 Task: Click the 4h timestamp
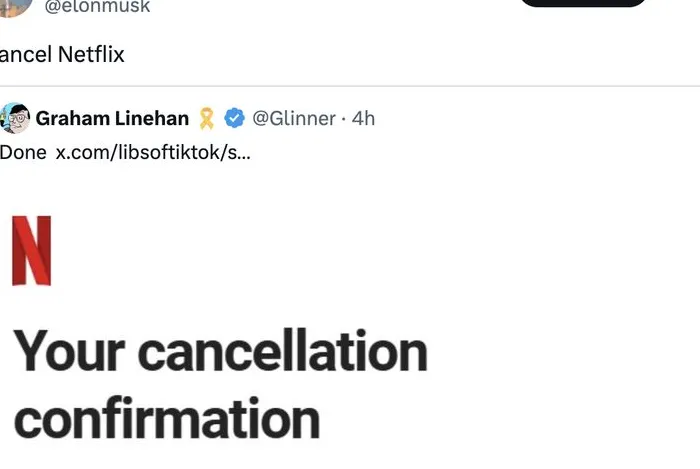(x=364, y=118)
